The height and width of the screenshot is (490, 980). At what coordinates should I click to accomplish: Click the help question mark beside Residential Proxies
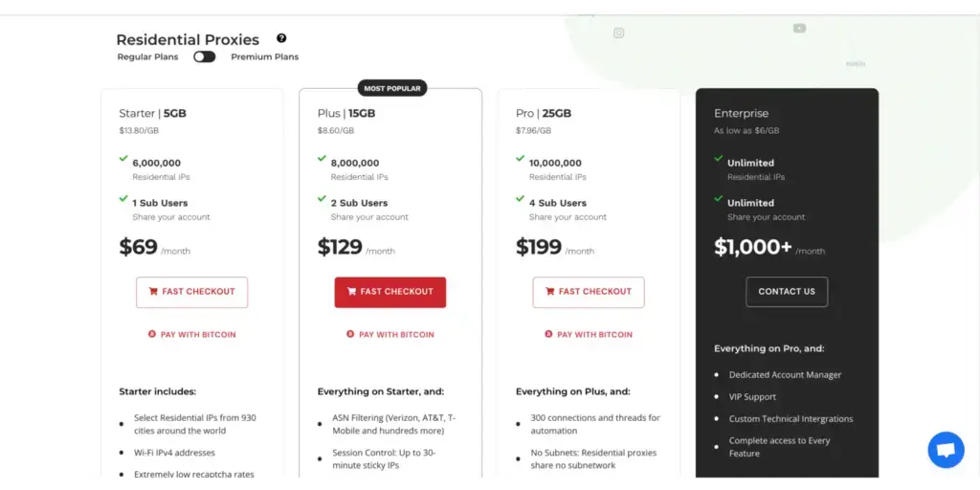pyautogui.click(x=281, y=38)
